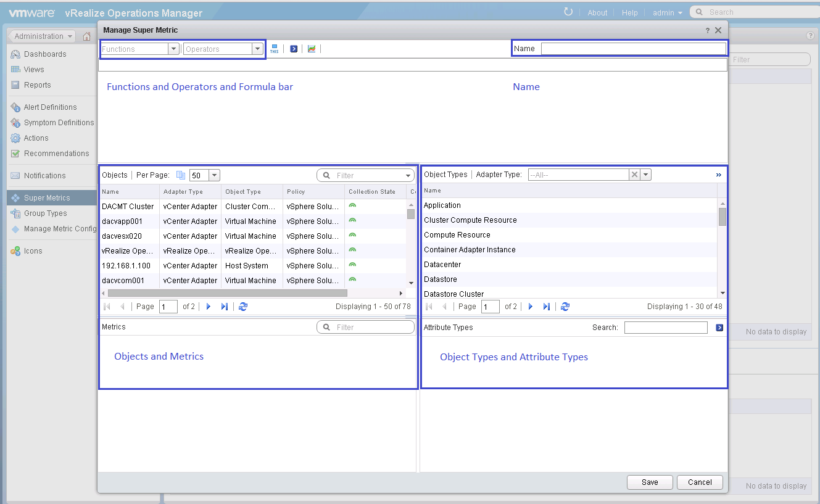Viewport: 820px width, 504px height.
Task: Clear the Adapter Type selection with X
Action: 634,175
